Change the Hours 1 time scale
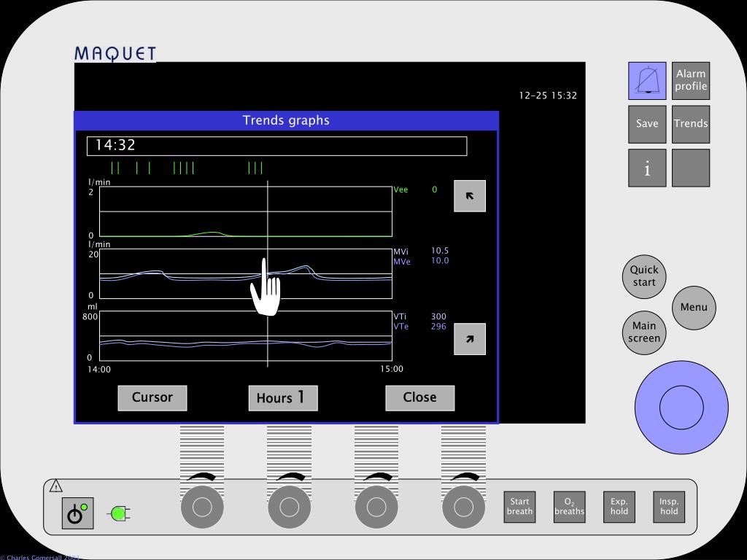The height and width of the screenshot is (560, 747). pyautogui.click(x=283, y=397)
